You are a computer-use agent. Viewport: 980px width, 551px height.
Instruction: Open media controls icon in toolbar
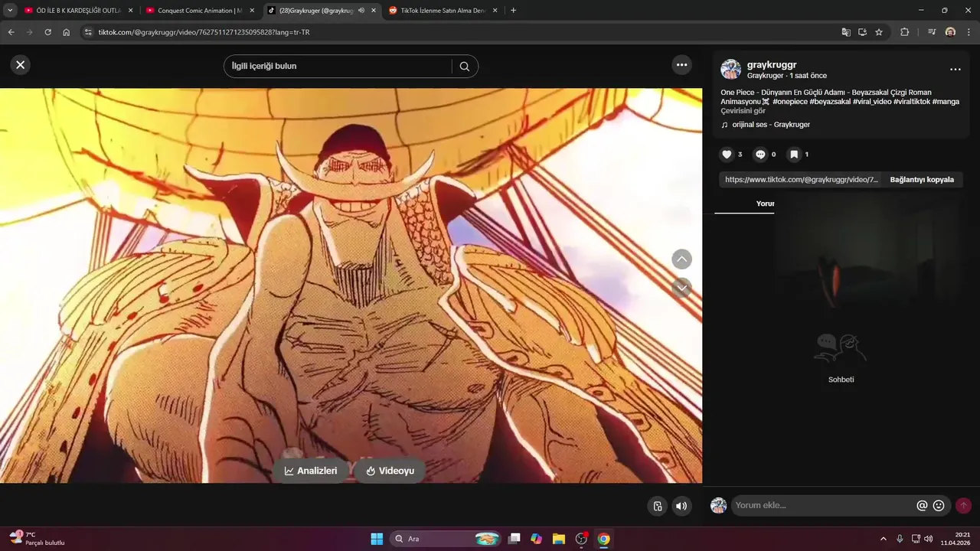932,32
